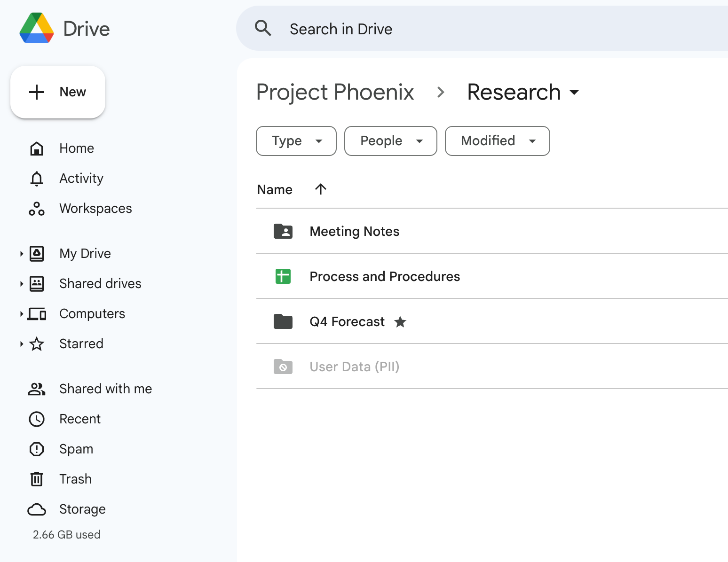Select My Drive in the sidebar
The height and width of the screenshot is (562, 728).
[85, 254]
